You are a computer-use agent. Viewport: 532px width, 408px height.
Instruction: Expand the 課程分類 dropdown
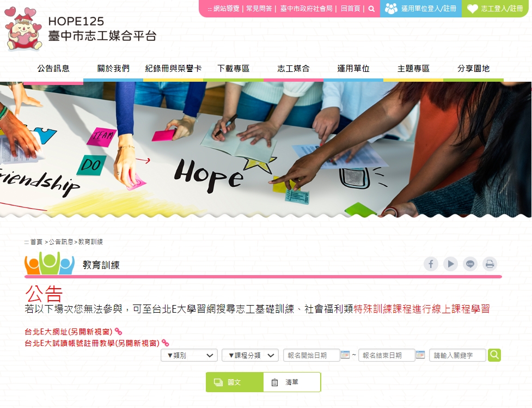250,355
